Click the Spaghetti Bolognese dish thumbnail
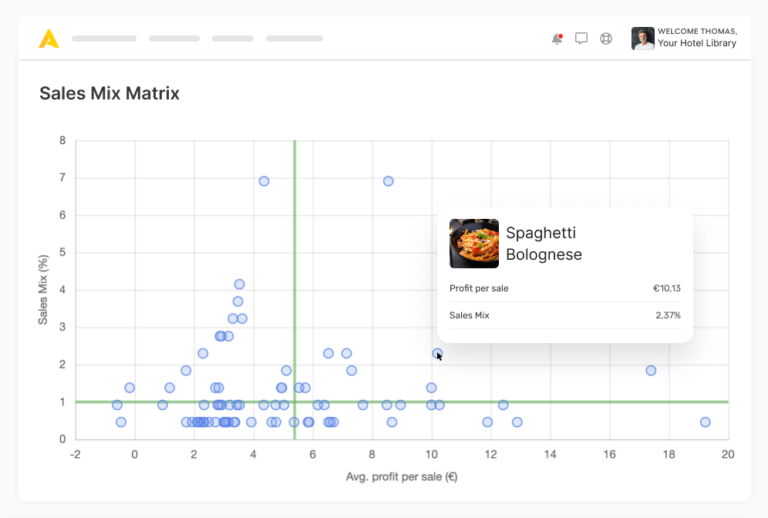 click(x=474, y=244)
